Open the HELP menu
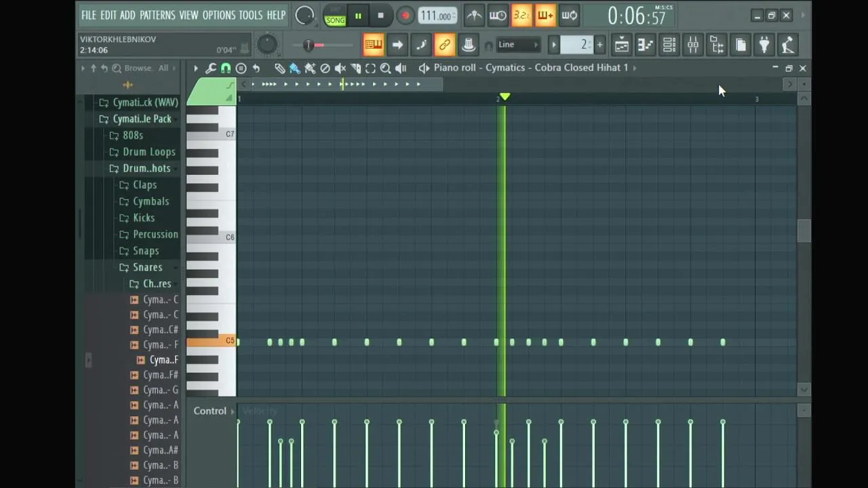This screenshot has height=488, width=868. (276, 15)
